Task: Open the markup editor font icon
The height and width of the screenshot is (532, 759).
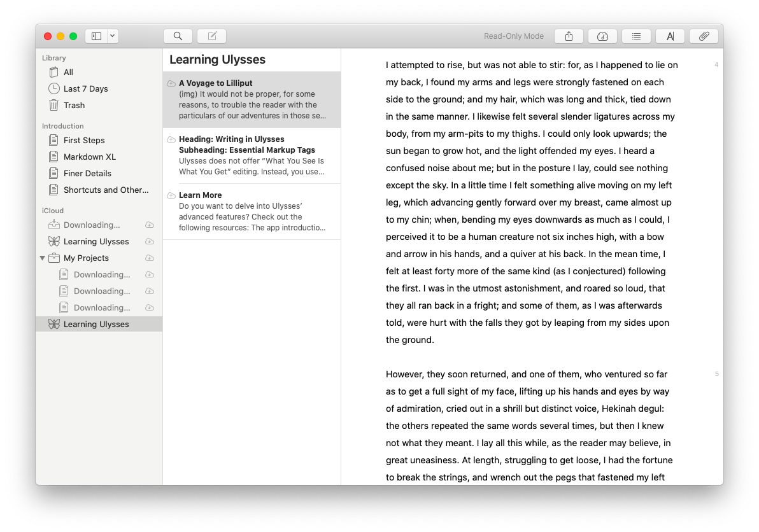Action: pos(670,36)
